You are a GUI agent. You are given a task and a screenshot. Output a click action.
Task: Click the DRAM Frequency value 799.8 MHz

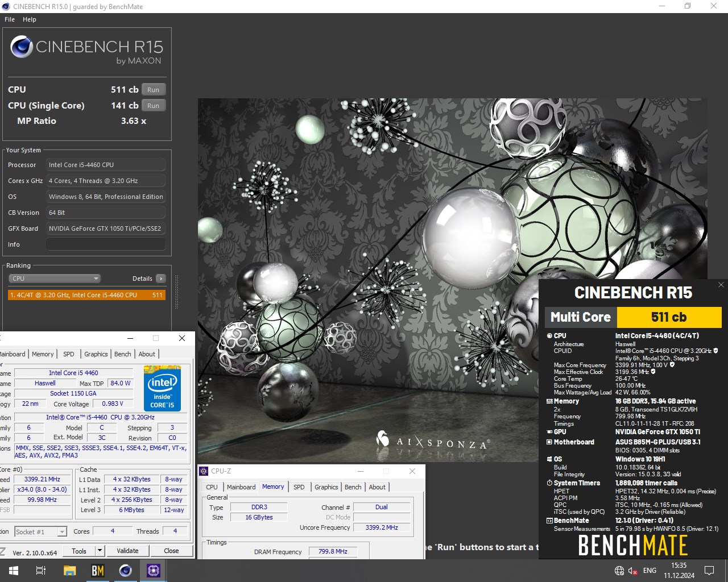(x=333, y=551)
